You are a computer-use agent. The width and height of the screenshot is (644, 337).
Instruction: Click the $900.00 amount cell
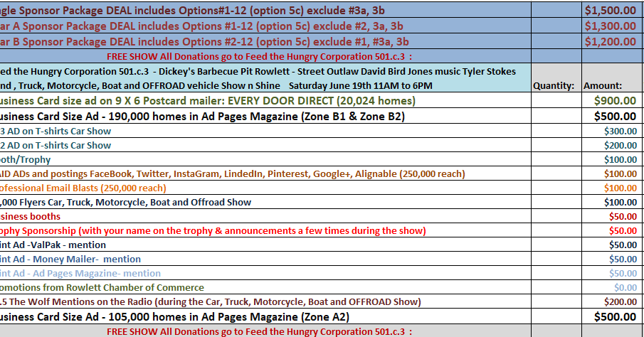pos(616,101)
